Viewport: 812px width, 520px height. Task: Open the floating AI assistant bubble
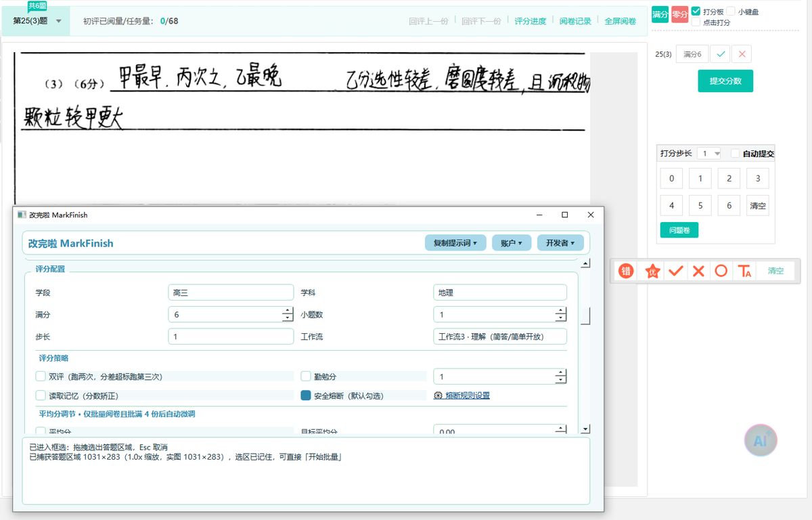pos(761,441)
